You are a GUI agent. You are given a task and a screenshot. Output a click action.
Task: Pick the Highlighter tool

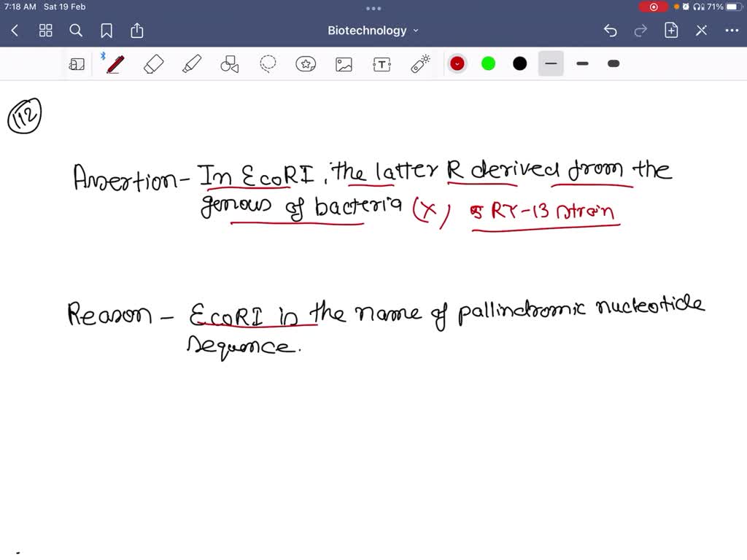point(192,63)
